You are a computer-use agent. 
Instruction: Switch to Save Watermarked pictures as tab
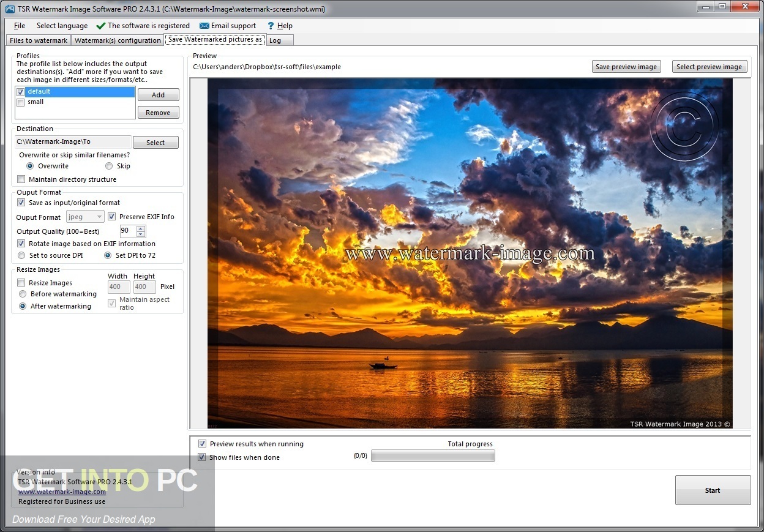215,39
